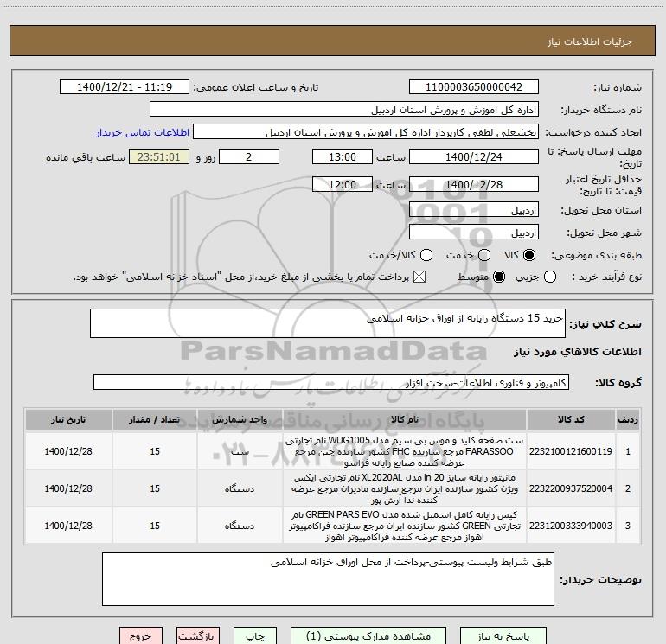Click the FARASSOO keyboard and mouse set name
This screenshot has height=644, width=666.
pos(405,451)
